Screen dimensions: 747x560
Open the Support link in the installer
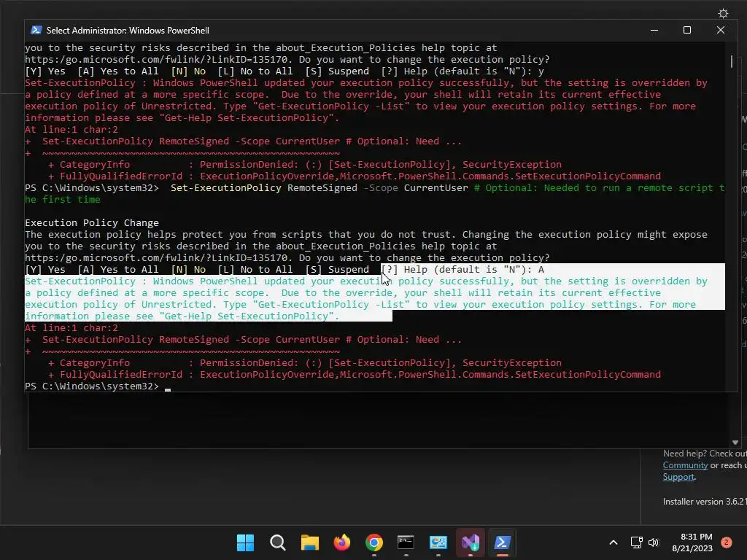click(x=678, y=477)
